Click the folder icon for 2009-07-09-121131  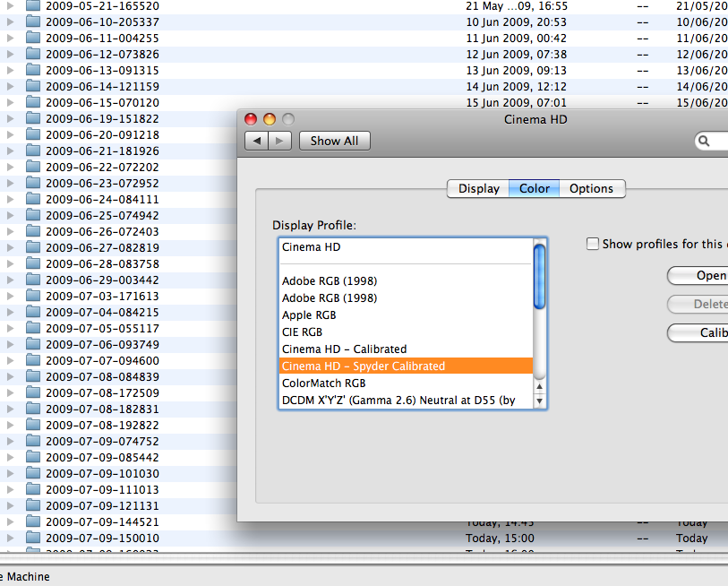[33, 505]
